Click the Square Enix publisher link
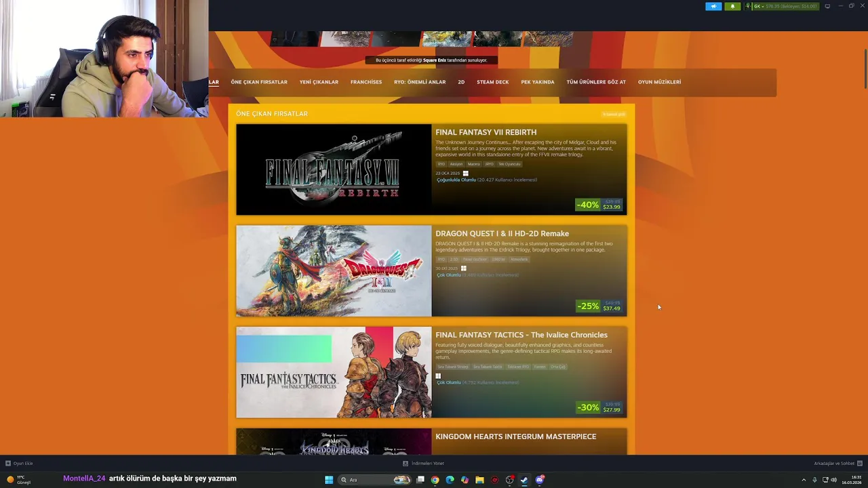Viewport: 868px width, 488px height. [435, 60]
